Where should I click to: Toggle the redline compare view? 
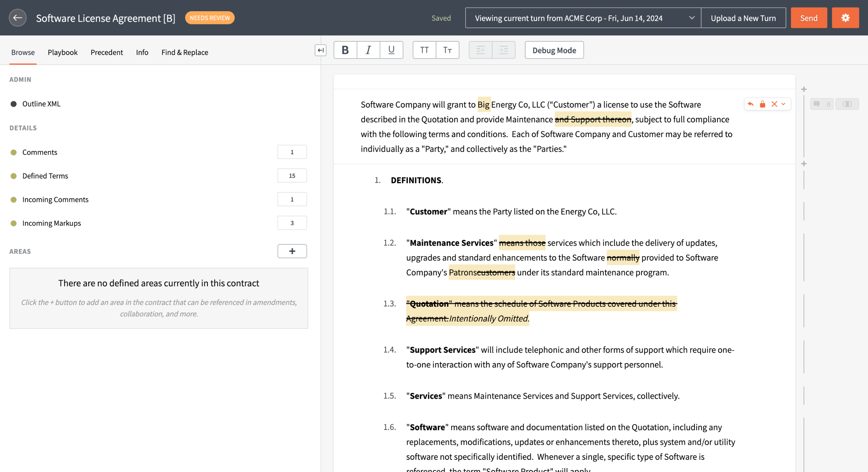[847, 104]
